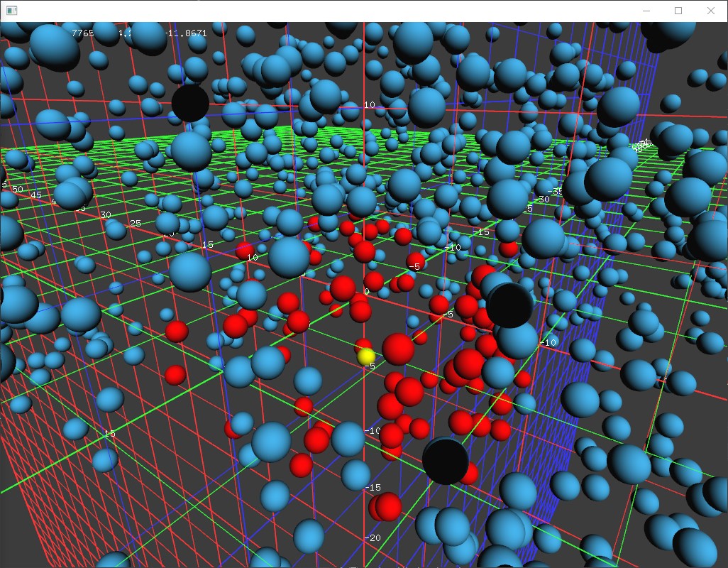Click the black sphere near the window's top left
Screen dimensions: 728x568
190,103
